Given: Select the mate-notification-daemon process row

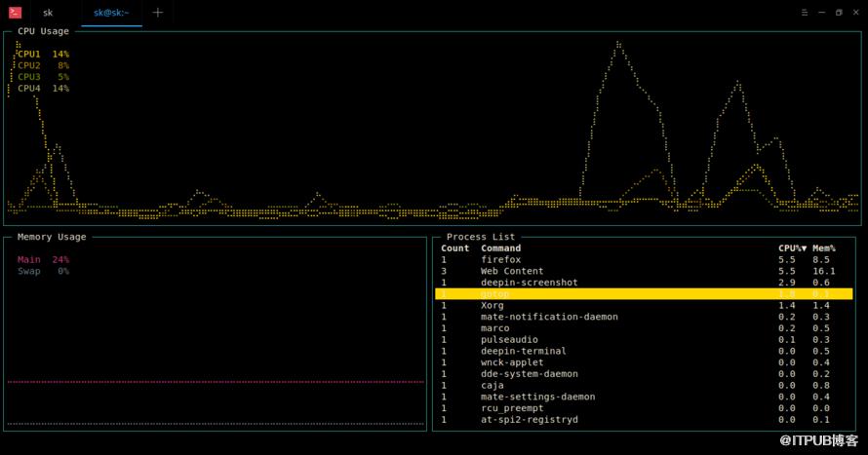Looking at the screenshot, I should (x=644, y=317).
